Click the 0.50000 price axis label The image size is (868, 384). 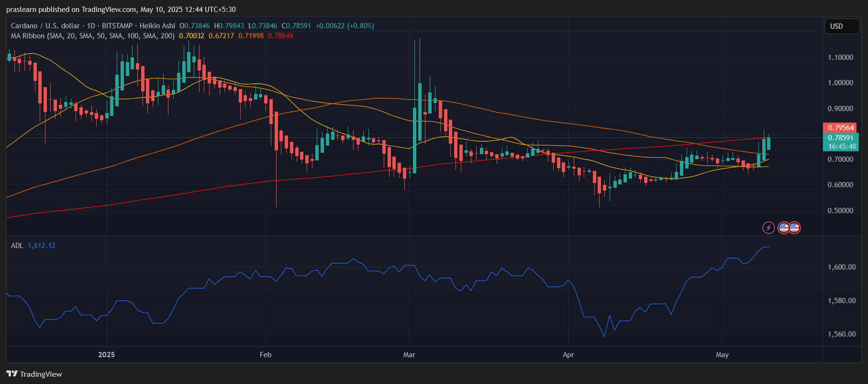click(x=841, y=211)
